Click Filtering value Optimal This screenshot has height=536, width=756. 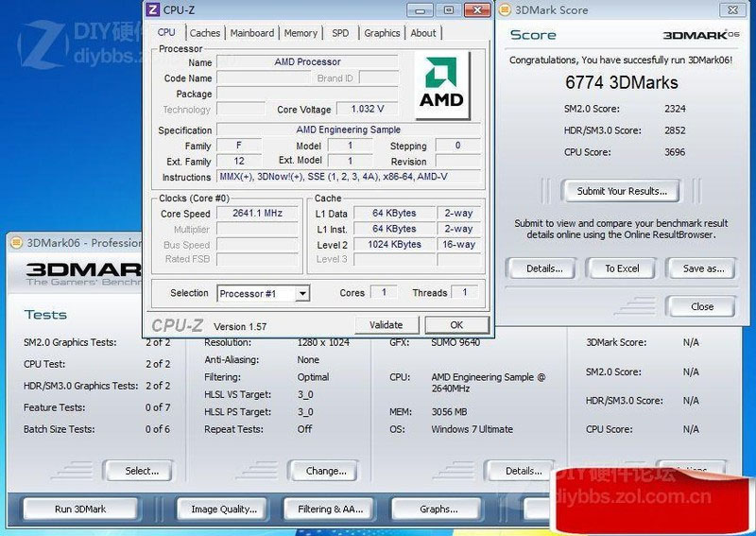click(314, 377)
